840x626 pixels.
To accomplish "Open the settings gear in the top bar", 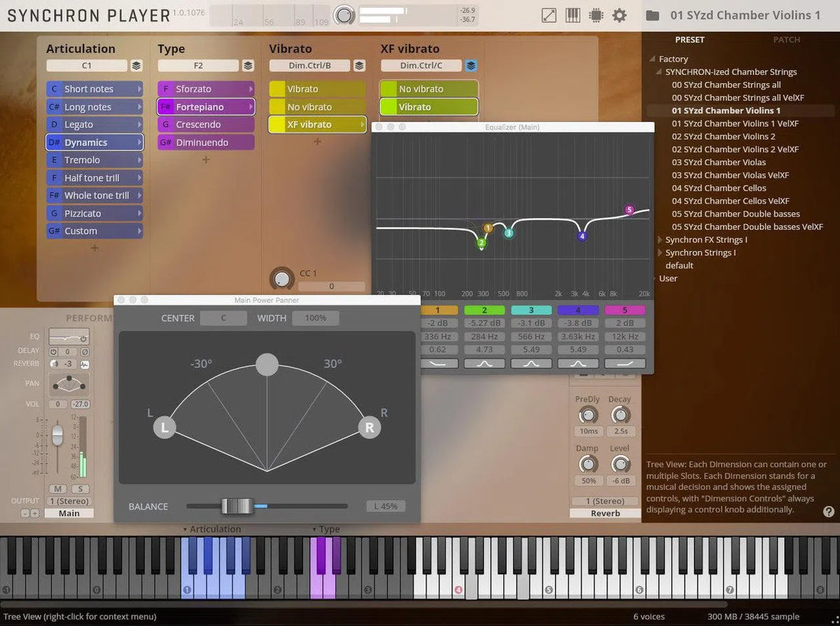I will coord(619,15).
